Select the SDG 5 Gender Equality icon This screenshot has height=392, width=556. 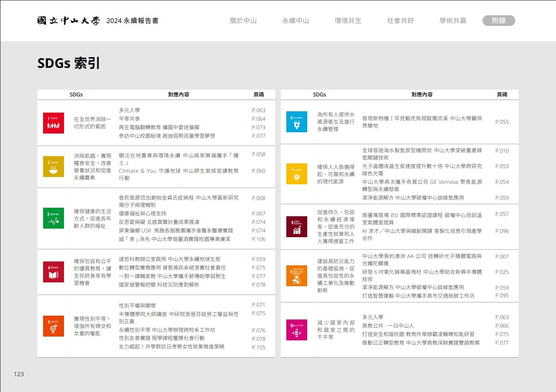click(x=53, y=326)
